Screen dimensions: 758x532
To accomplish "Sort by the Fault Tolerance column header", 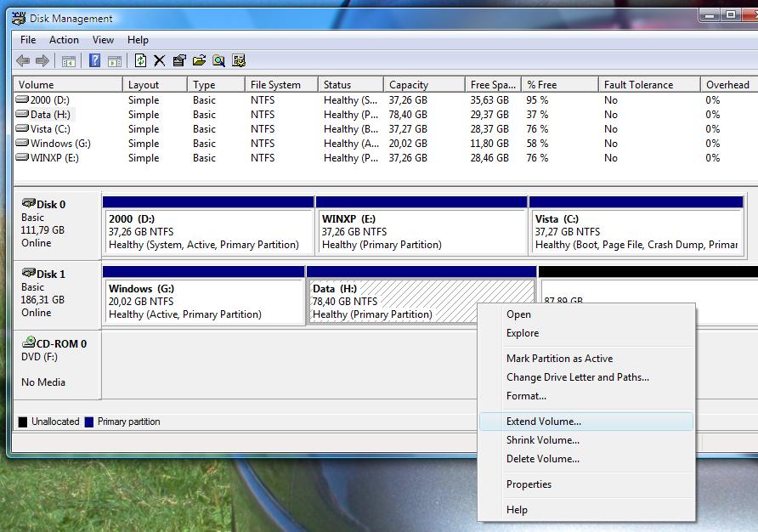I will (649, 85).
